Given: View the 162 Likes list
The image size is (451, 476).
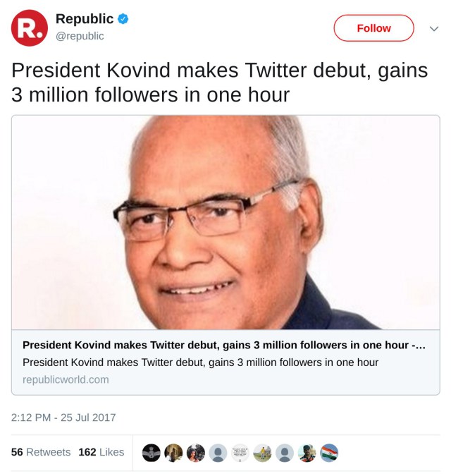Looking at the screenshot, I should [101, 452].
